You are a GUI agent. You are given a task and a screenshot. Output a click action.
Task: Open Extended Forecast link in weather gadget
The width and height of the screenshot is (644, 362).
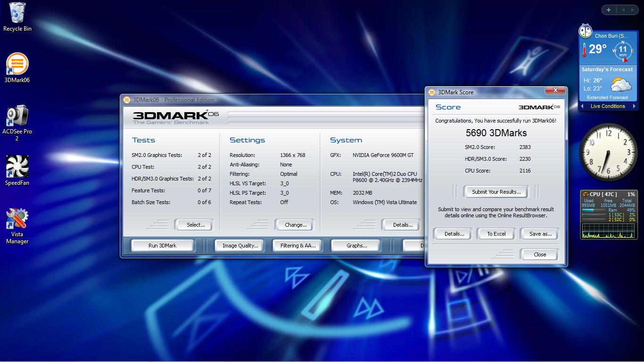coord(607,98)
